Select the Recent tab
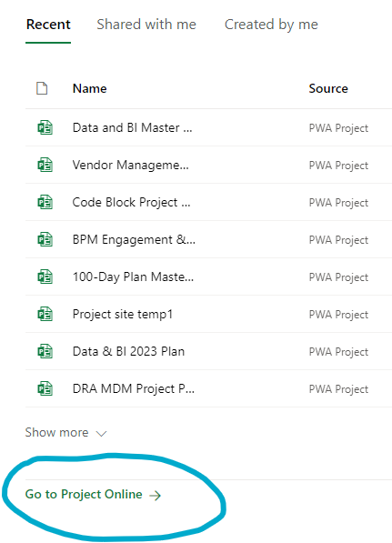392x543 pixels. click(x=48, y=25)
